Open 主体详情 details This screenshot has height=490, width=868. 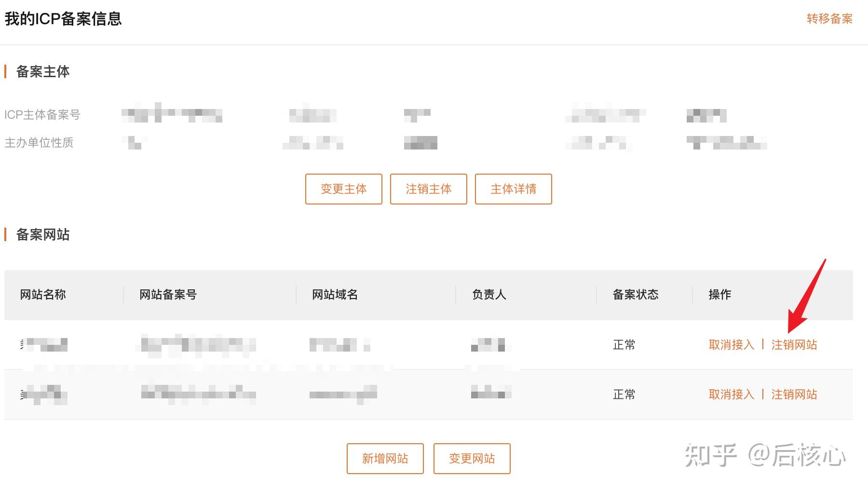[513, 189]
